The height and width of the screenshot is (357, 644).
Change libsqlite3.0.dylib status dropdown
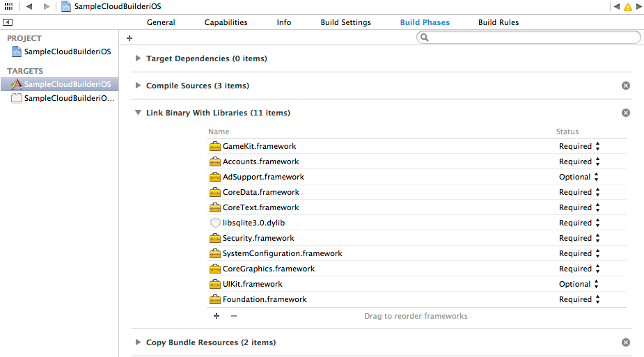click(x=579, y=223)
